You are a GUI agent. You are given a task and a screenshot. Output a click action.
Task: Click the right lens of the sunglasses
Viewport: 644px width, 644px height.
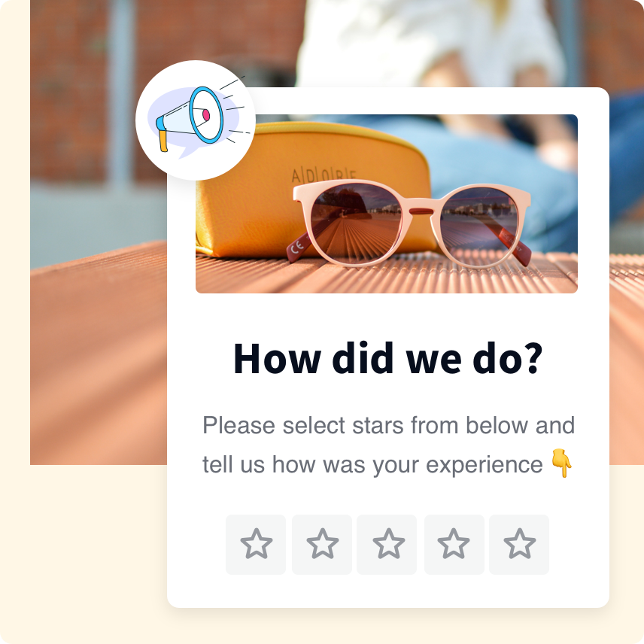click(479, 225)
